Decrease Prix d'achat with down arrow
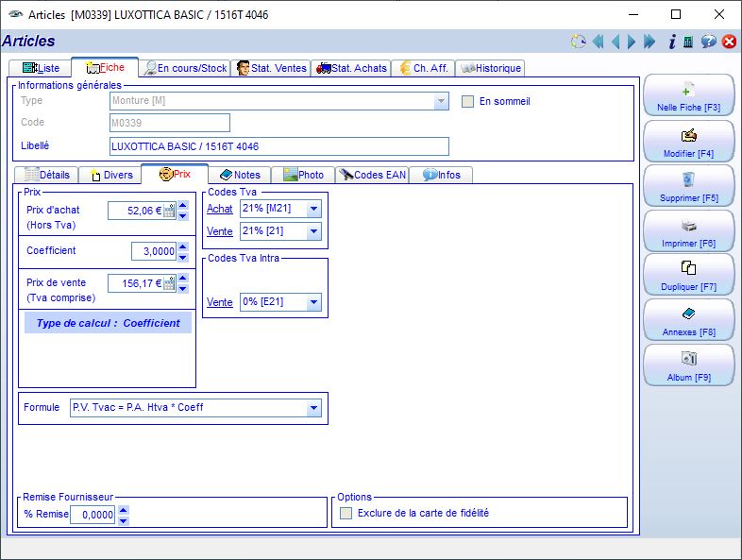The image size is (742, 560). tap(183, 216)
